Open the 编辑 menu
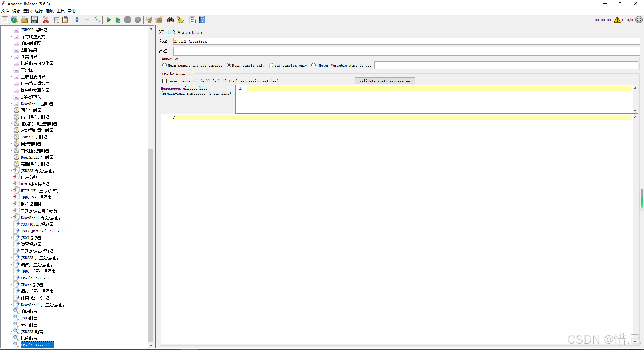Image resolution: width=644 pixels, height=350 pixels. (16, 11)
